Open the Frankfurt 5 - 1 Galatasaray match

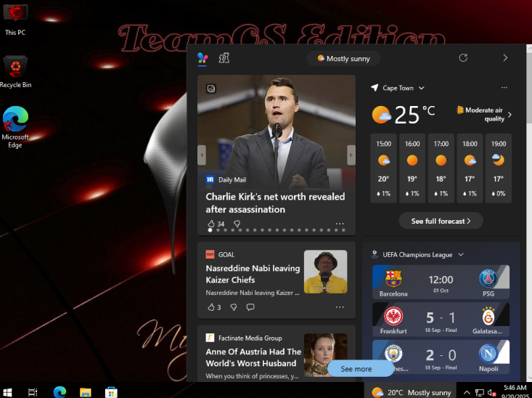click(441, 320)
